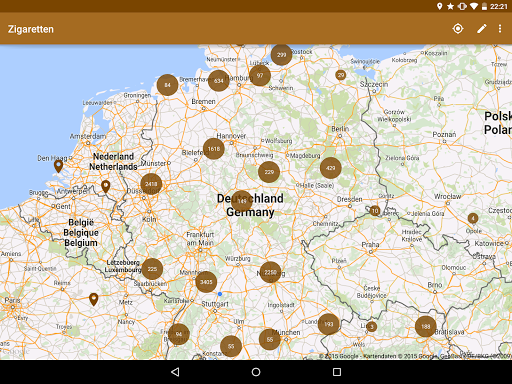Image resolution: width=512 pixels, height=384 pixels.
Task: Select the map pin near Den Haag
Action: coord(58,166)
